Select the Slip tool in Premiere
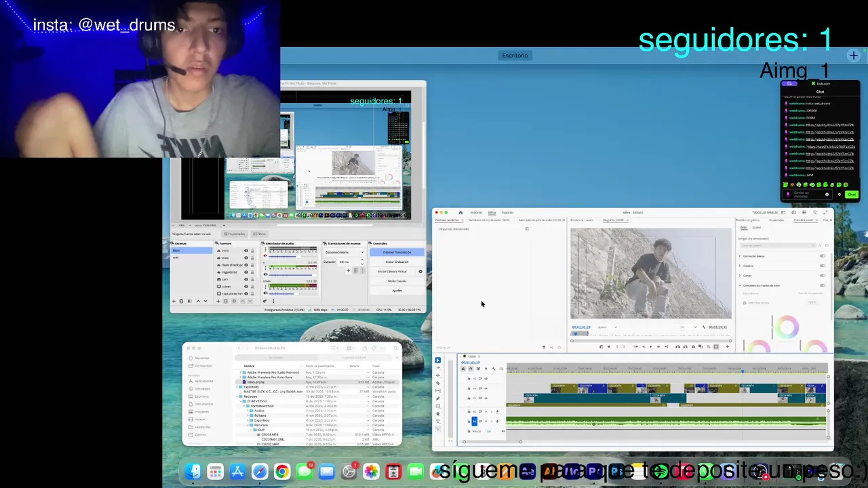This screenshot has height=488, width=868. click(x=438, y=391)
